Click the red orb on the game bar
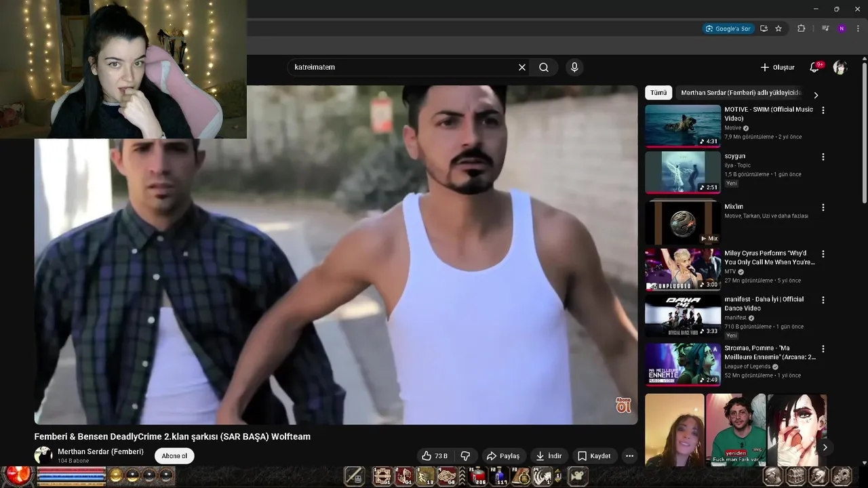 (18, 476)
